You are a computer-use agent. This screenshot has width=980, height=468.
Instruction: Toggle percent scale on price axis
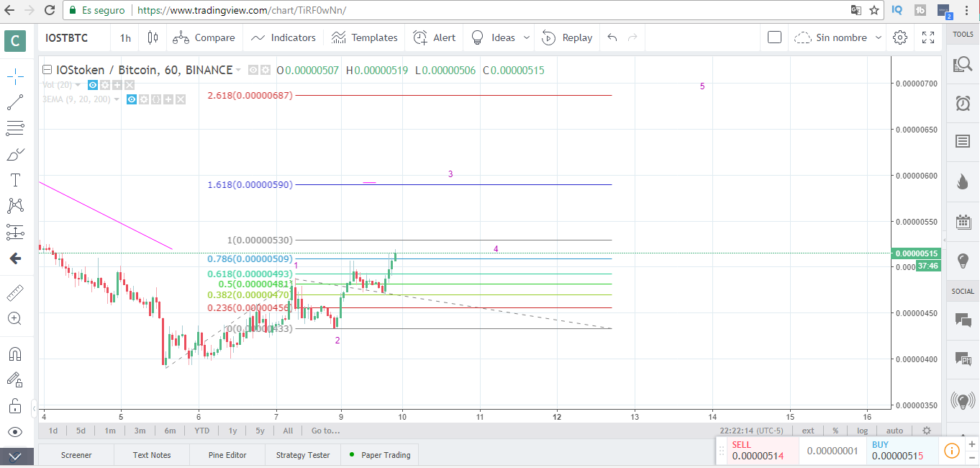(835, 431)
